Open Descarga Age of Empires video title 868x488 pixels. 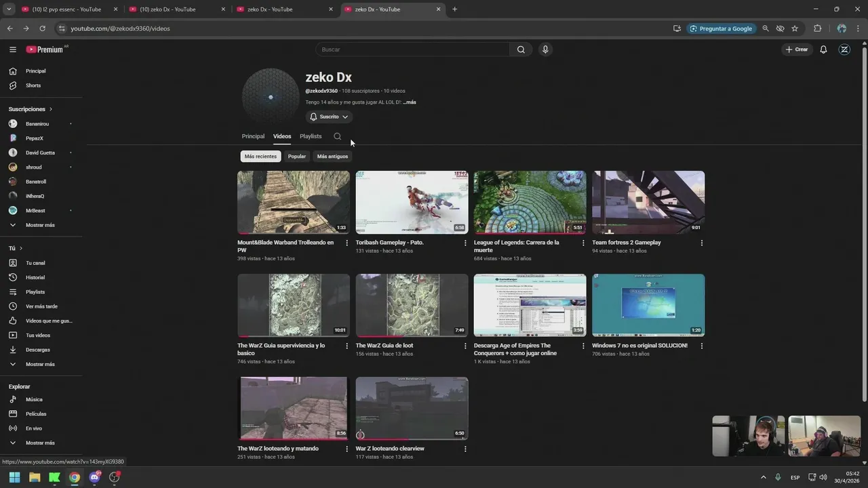(x=515, y=349)
